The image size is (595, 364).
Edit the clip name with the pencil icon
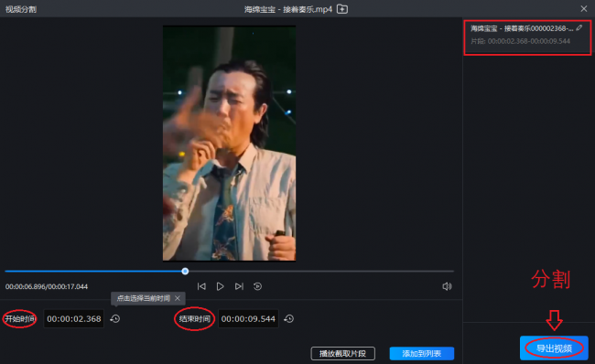click(x=579, y=27)
